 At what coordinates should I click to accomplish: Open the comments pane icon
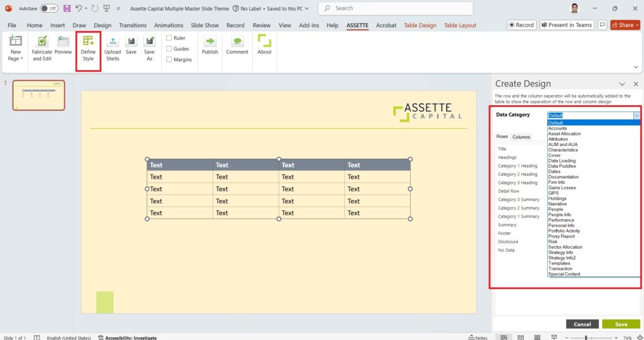coord(602,25)
